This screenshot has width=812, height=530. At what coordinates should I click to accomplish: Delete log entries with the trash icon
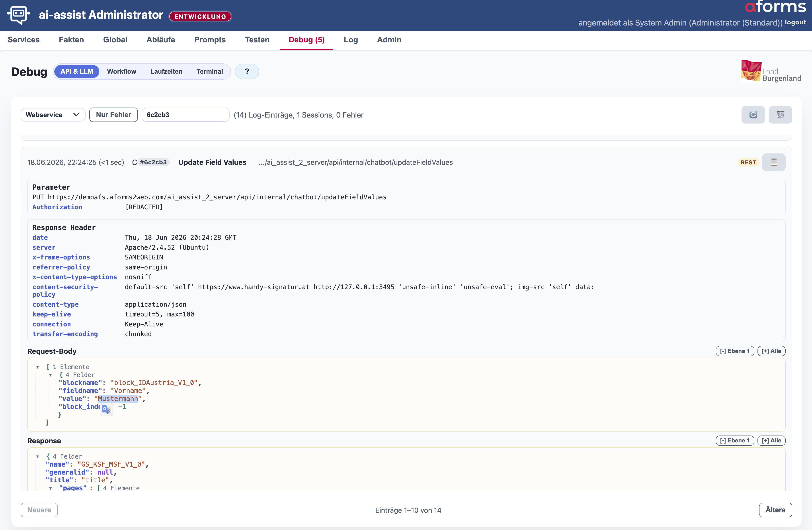780,115
